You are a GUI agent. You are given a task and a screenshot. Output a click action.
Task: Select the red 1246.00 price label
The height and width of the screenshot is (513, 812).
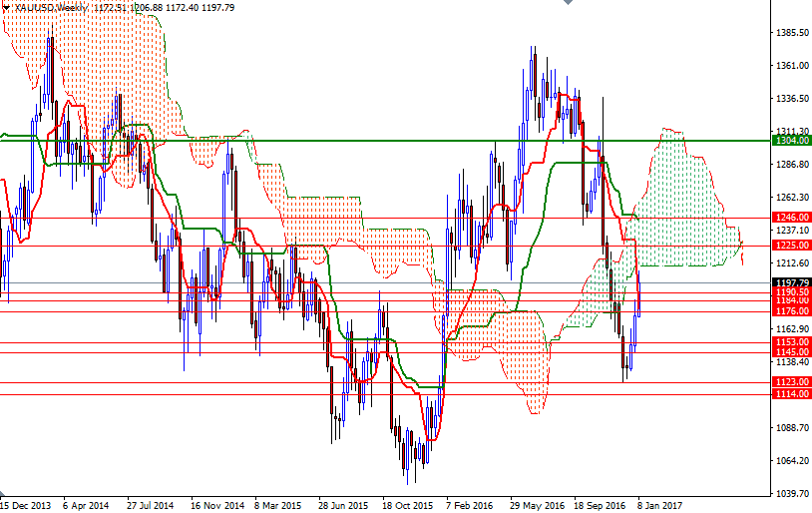[x=792, y=217]
